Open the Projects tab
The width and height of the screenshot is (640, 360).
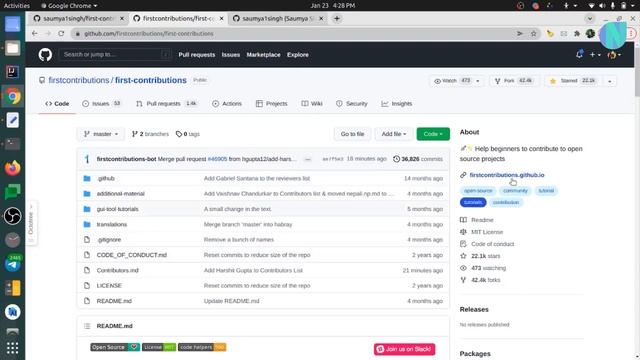(x=271, y=104)
